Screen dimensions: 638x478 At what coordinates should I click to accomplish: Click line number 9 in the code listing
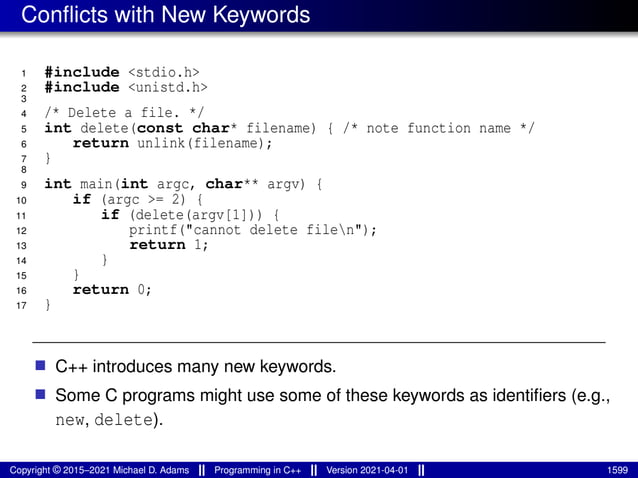(x=24, y=185)
